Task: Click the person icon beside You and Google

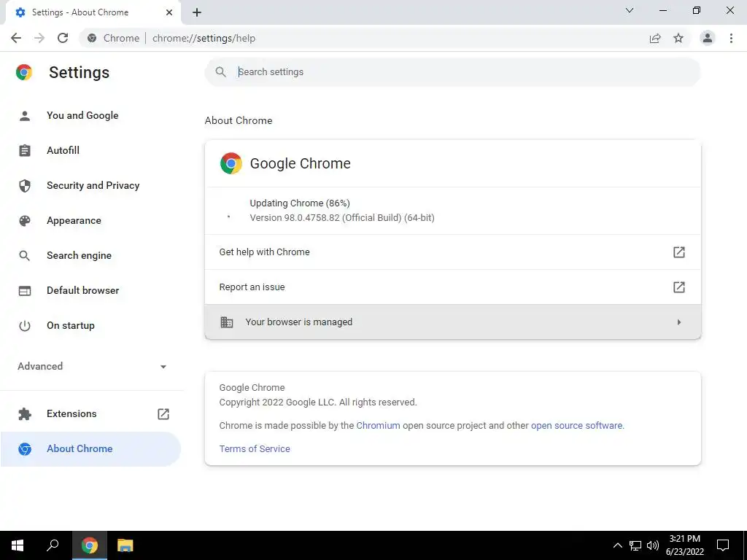Action: pyautogui.click(x=25, y=115)
